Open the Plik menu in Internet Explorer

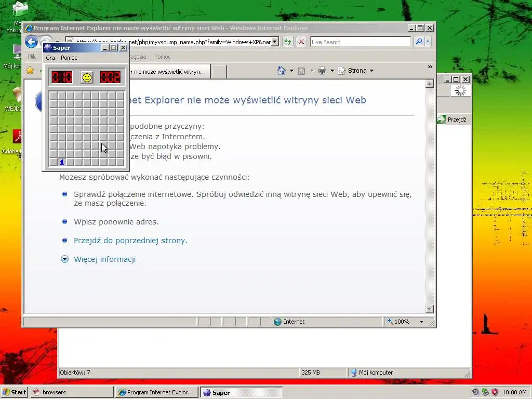coord(32,57)
